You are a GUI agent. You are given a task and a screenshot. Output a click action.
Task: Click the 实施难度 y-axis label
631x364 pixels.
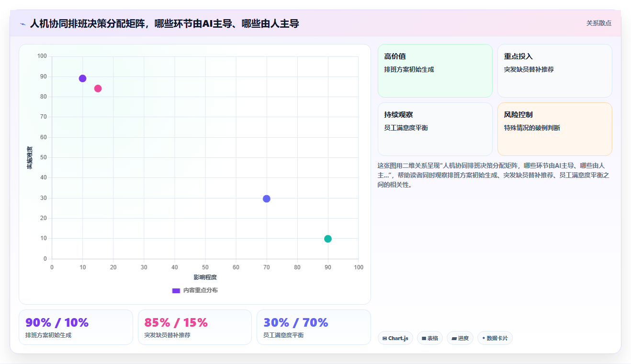30,157
